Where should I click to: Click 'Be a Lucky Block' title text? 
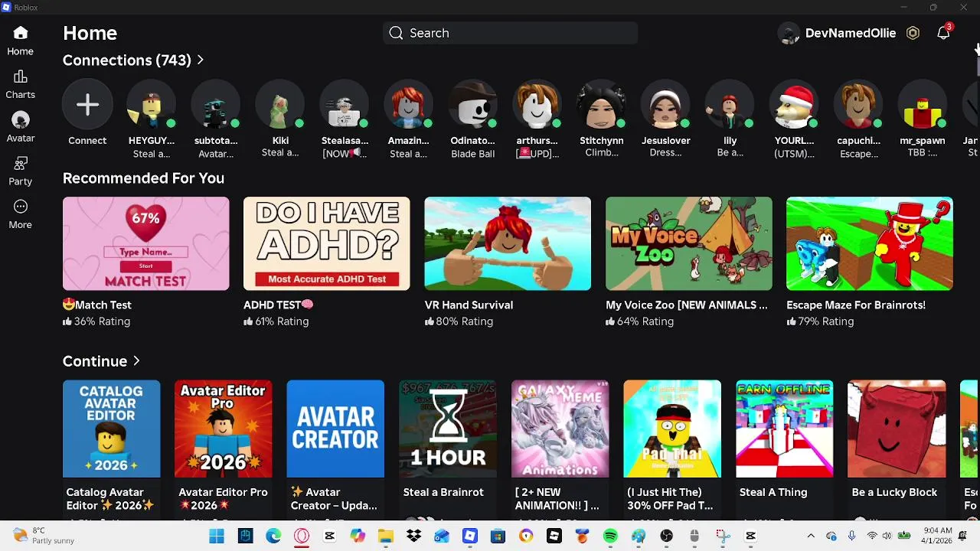(x=894, y=492)
